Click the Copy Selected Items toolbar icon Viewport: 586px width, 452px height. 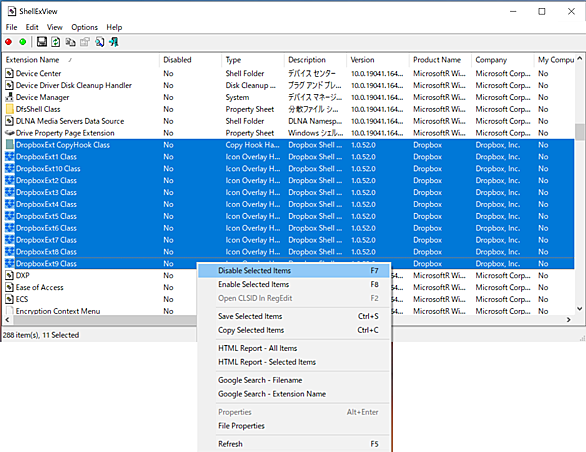pos(70,42)
